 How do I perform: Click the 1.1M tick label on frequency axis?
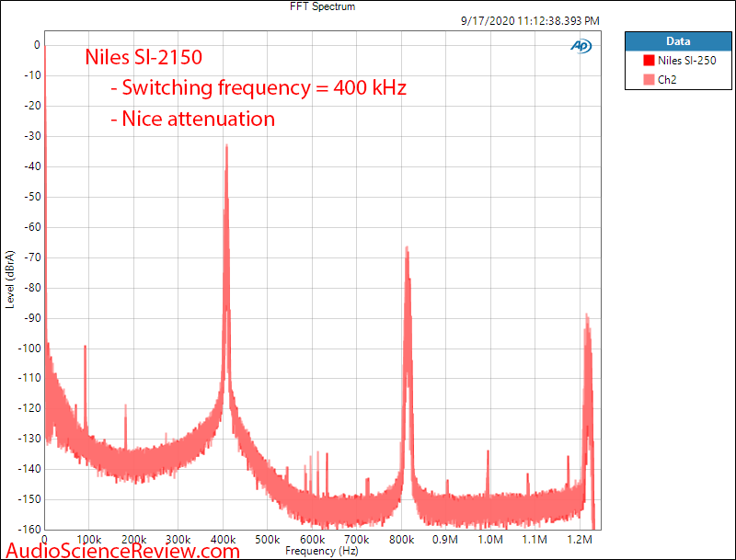coord(535,540)
